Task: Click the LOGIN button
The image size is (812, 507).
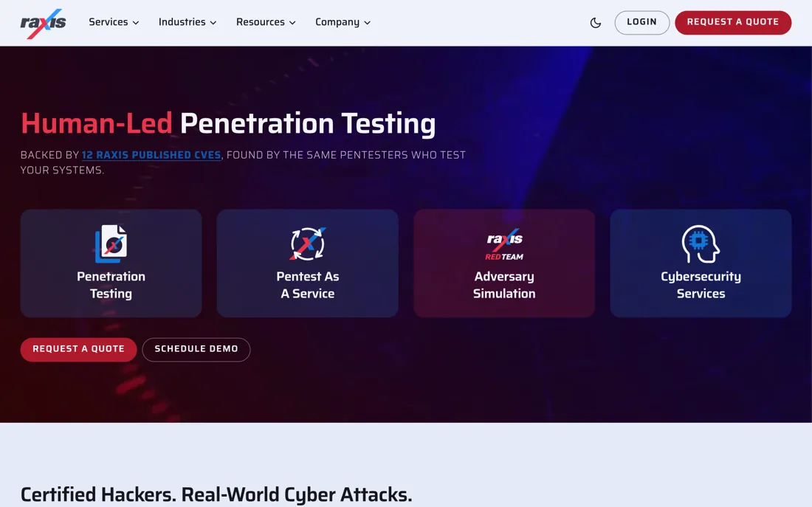Action: point(641,22)
